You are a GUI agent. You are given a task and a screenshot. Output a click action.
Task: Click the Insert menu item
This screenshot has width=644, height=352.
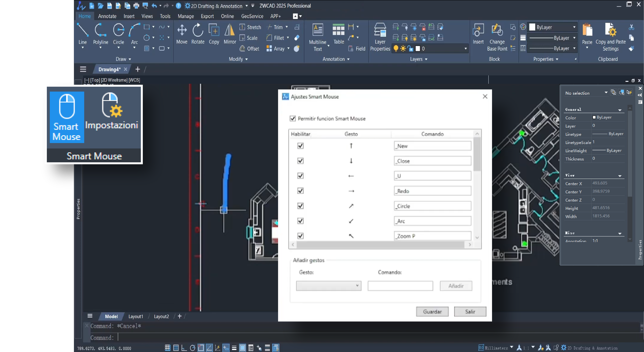[x=129, y=16]
